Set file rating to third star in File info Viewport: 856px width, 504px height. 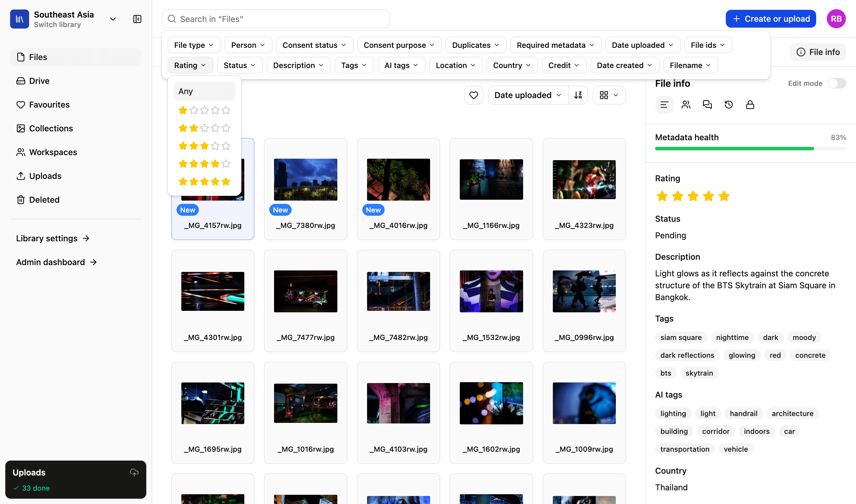pyautogui.click(x=693, y=196)
